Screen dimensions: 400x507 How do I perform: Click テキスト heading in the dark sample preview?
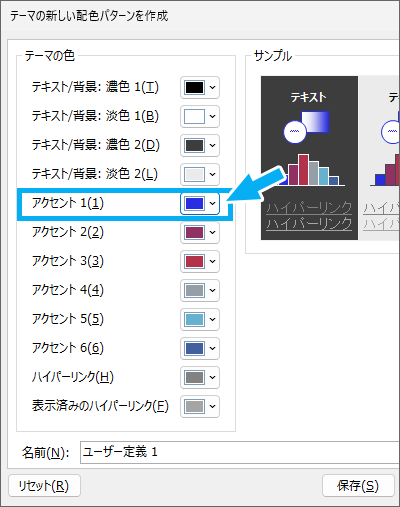pyautogui.click(x=308, y=97)
